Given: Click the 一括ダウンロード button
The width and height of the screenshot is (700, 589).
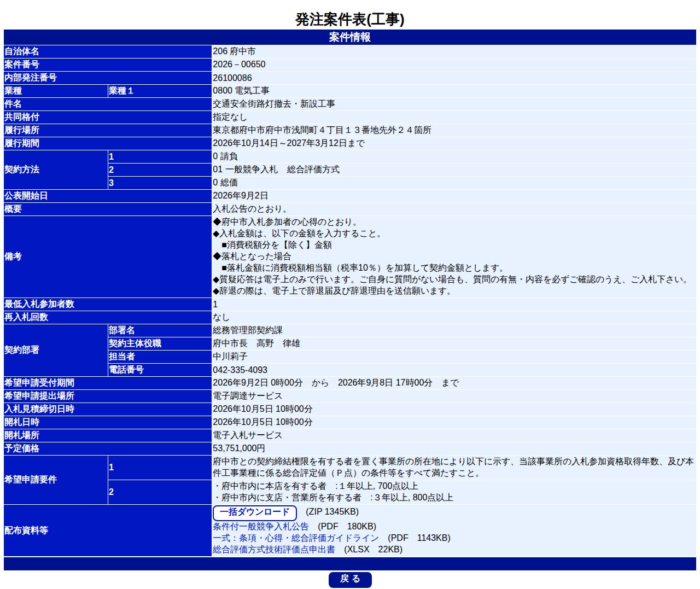Looking at the screenshot, I should coord(255,512).
